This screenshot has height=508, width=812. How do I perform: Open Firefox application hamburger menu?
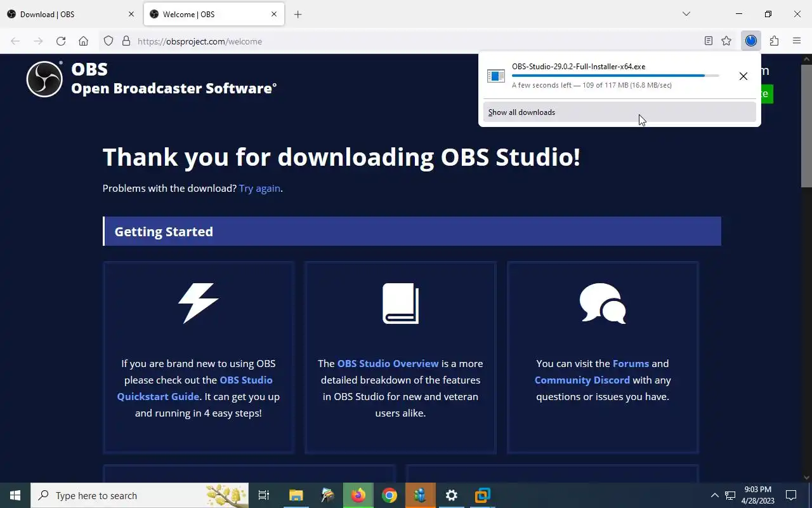coord(797,41)
